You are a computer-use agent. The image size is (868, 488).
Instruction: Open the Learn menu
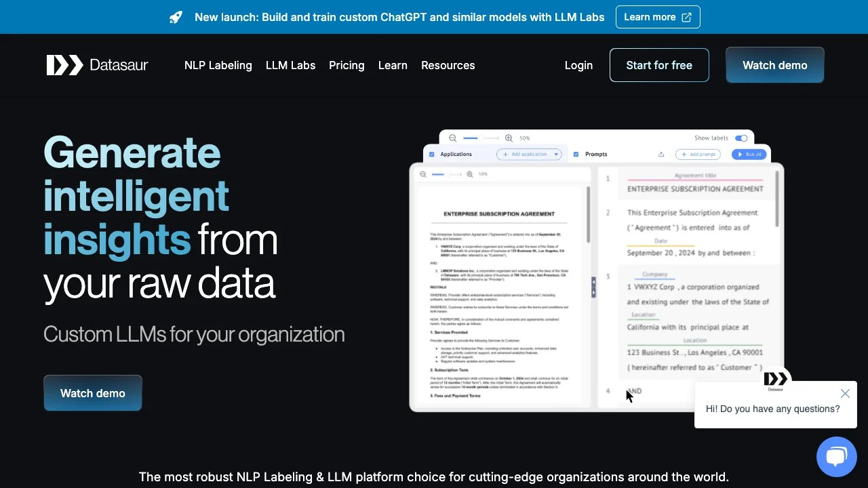[393, 65]
